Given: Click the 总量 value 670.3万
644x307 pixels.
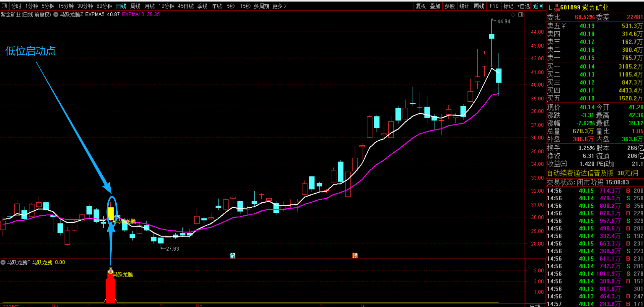Looking at the screenshot, I should coord(583,131).
